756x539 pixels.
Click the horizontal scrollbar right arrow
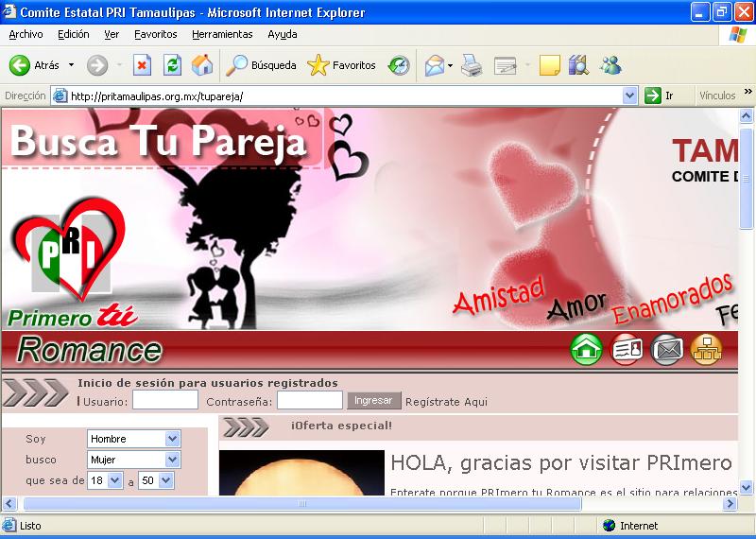tap(730, 504)
